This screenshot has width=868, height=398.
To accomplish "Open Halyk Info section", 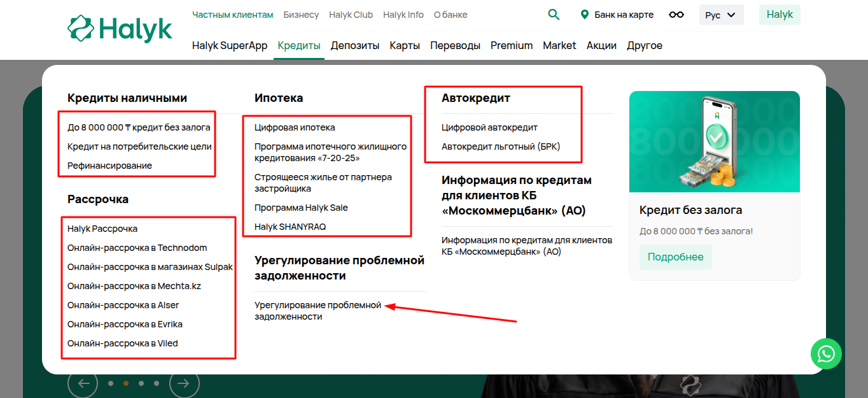I will [403, 15].
